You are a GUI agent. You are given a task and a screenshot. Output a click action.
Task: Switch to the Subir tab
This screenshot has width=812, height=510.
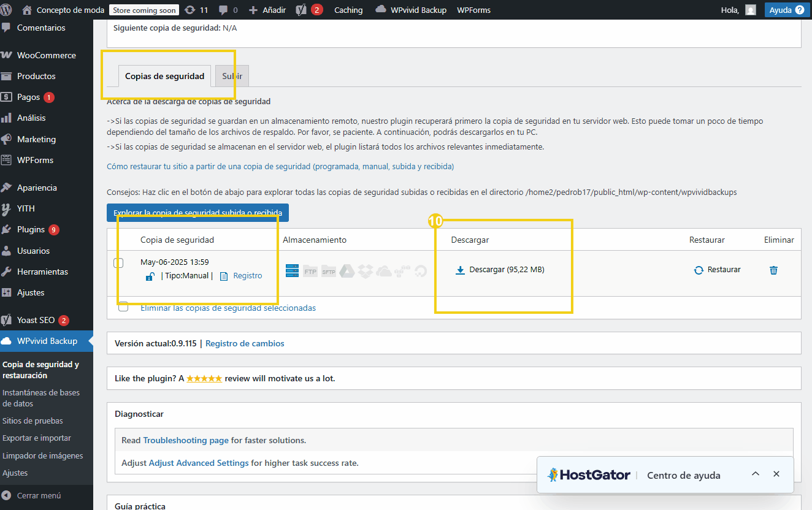coord(232,76)
